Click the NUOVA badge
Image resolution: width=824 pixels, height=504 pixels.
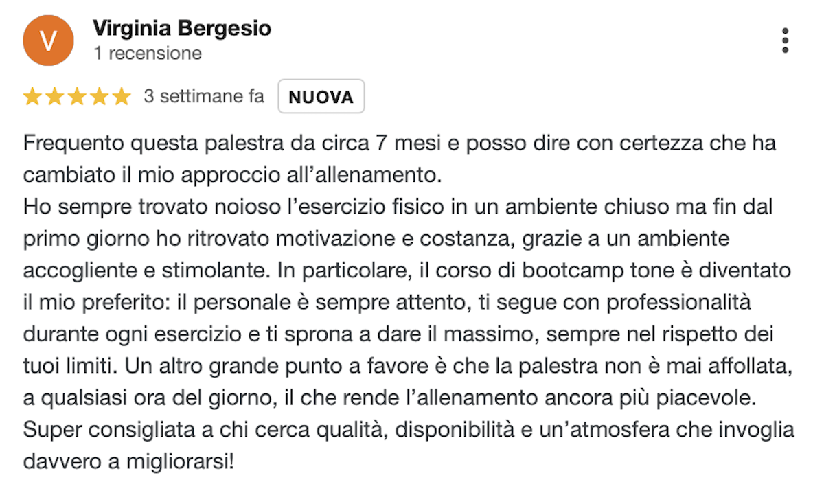[x=321, y=97]
